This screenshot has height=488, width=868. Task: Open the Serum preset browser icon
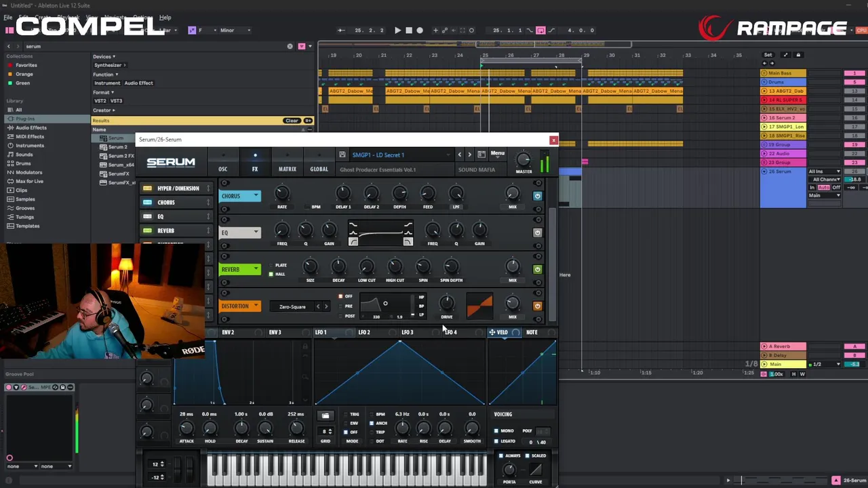(x=481, y=155)
